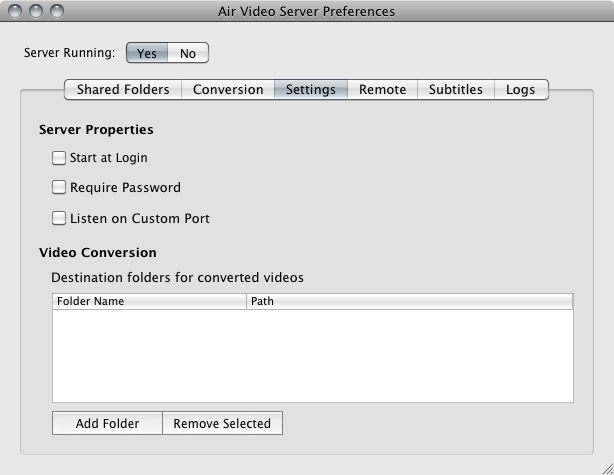Click the Remove Selected button
The height and width of the screenshot is (475, 614).
(222, 423)
